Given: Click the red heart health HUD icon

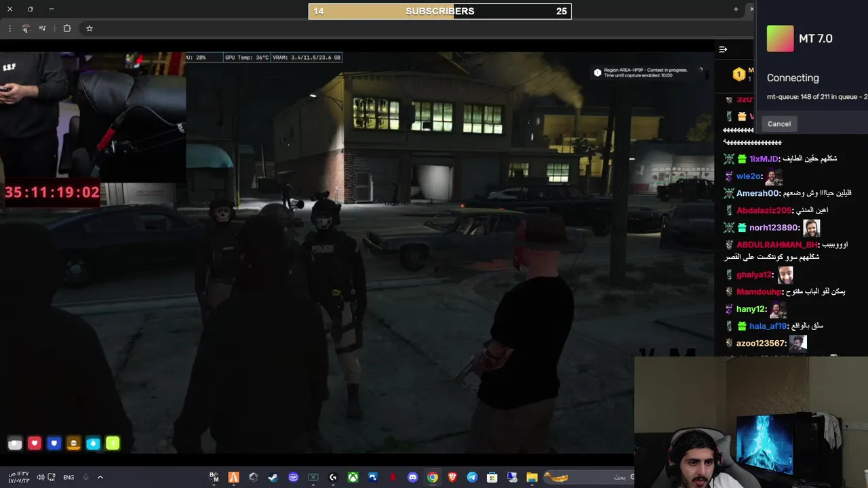Looking at the screenshot, I should [x=35, y=443].
